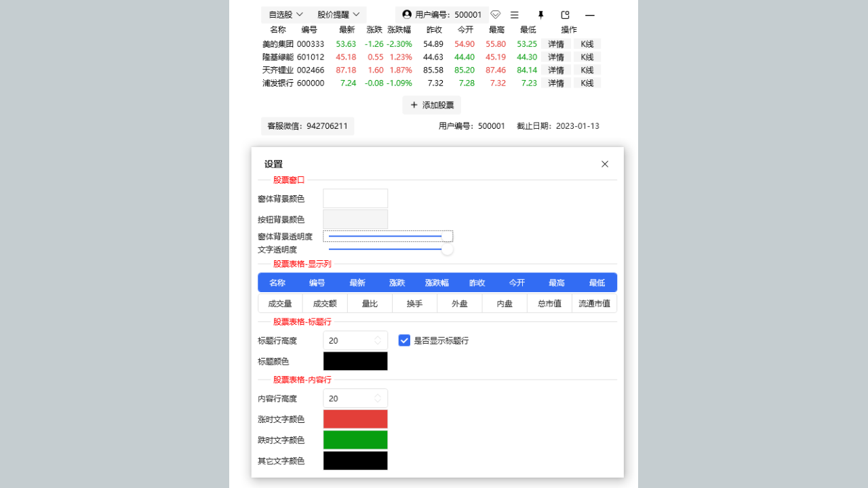This screenshot has width=868, height=488.
Task: Adjust the 窗体背景透明度 slider
Action: tap(388, 236)
